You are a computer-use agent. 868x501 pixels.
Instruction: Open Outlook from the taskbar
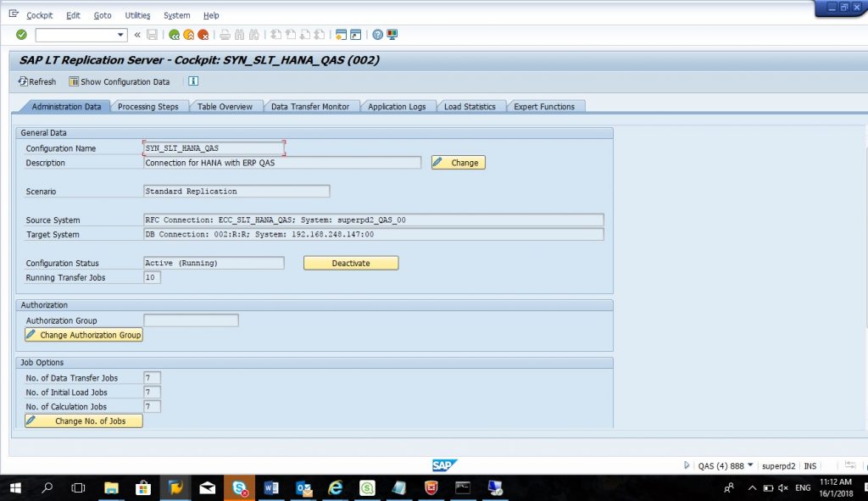click(x=303, y=487)
